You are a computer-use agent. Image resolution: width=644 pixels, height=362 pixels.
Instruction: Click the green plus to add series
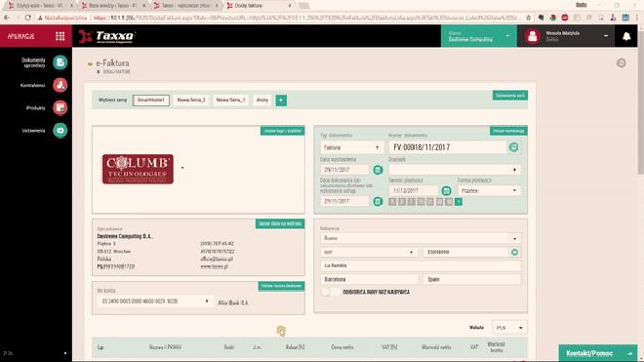(x=281, y=101)
